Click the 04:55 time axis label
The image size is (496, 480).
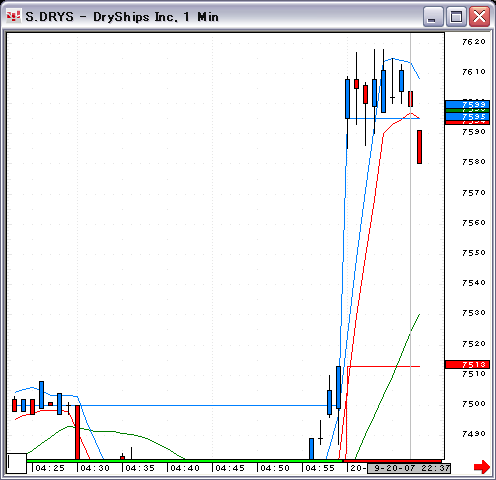click(x=320, y=468)
